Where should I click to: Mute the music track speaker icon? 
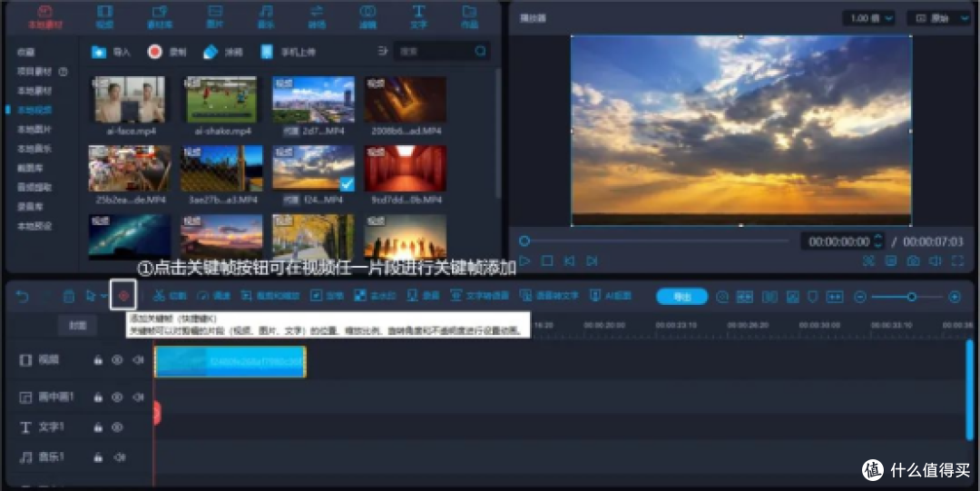120,457
